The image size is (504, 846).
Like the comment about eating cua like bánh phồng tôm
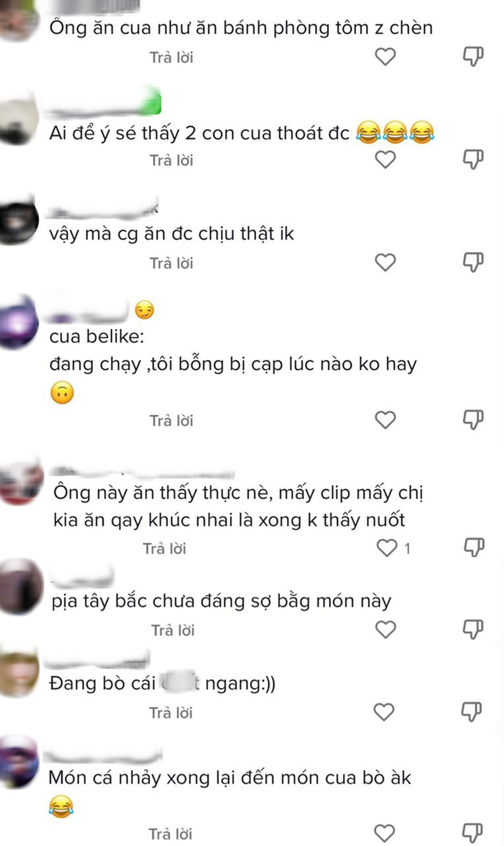[x=386, y=57]
